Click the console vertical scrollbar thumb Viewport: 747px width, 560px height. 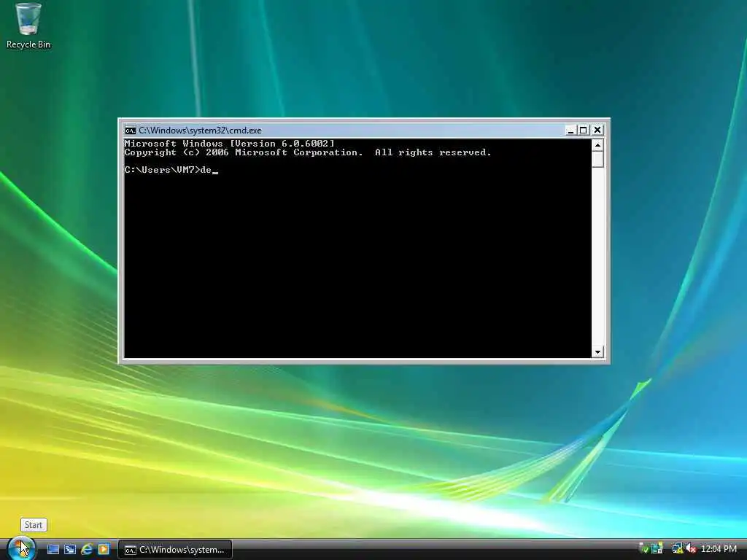pos(598,159)
